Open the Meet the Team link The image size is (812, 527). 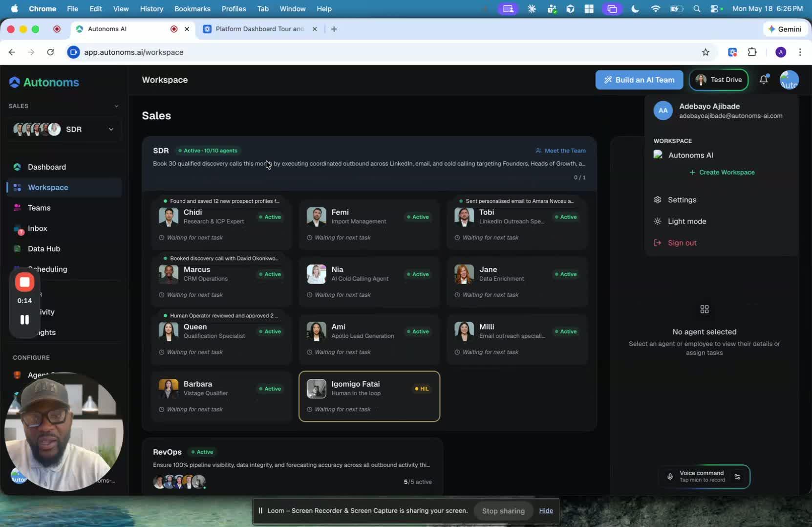(x=560, y=151)
